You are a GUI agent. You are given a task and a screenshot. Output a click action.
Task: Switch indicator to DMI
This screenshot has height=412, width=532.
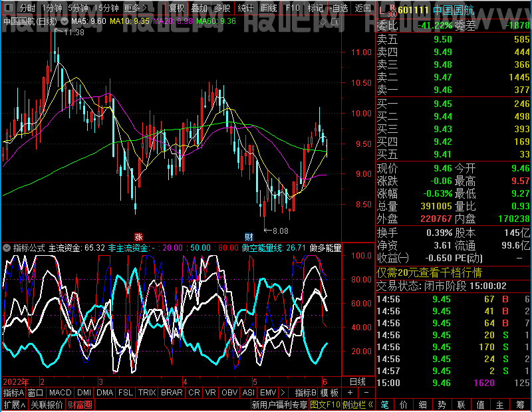coord(84,392)
